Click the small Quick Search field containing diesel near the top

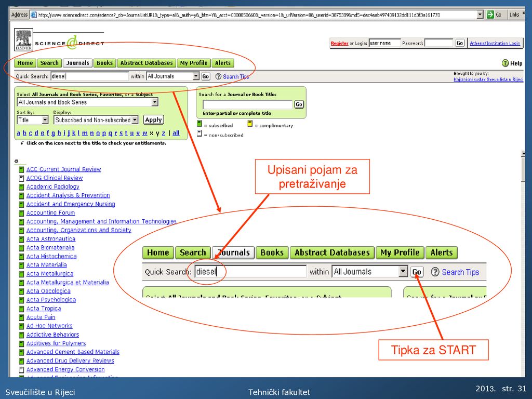click(89, 76)
